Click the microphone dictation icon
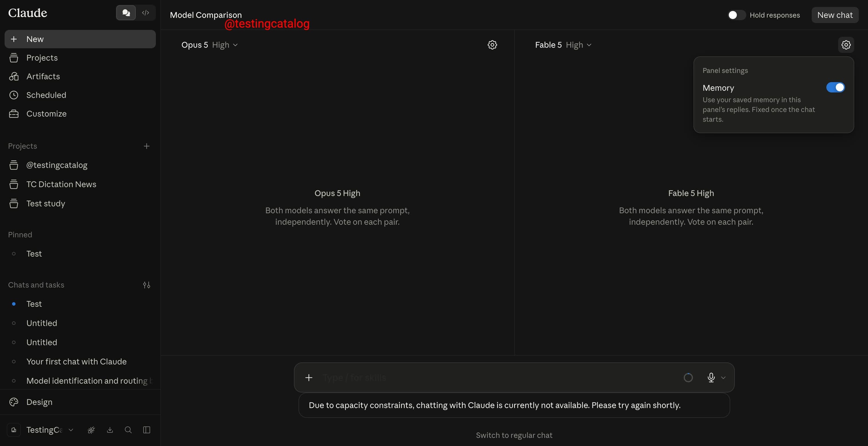868x446 pixels. click(x=711, y=378)
